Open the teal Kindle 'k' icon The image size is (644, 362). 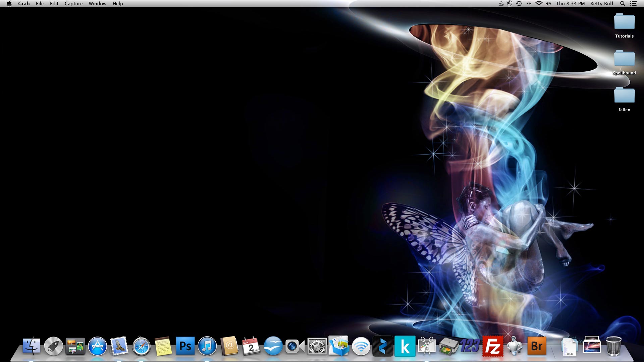405,346
